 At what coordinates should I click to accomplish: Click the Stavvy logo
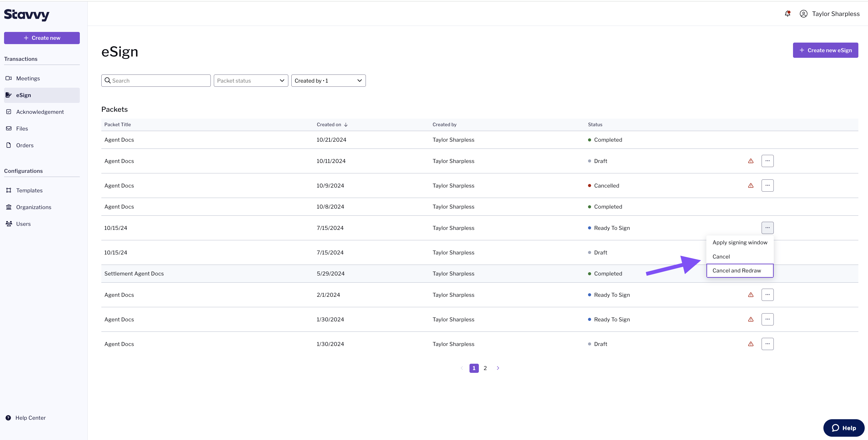27,14
